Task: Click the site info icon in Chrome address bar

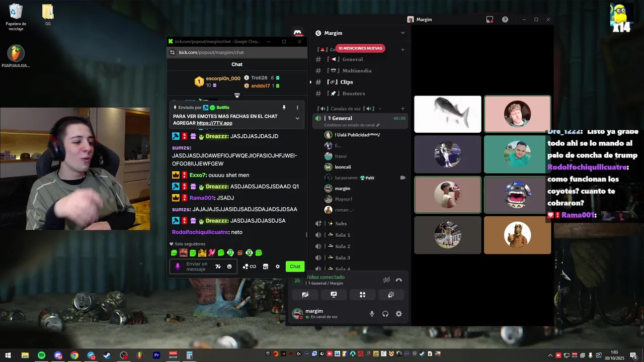Action: [x=173, y=52]
